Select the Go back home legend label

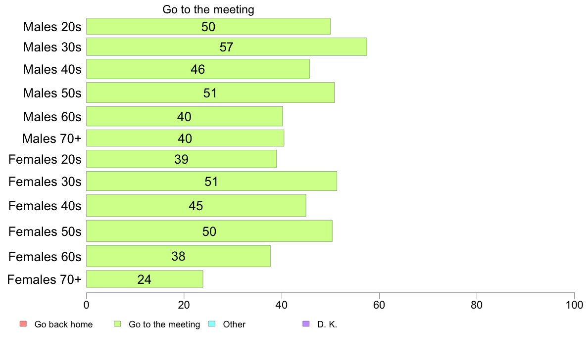pos(63,324)
